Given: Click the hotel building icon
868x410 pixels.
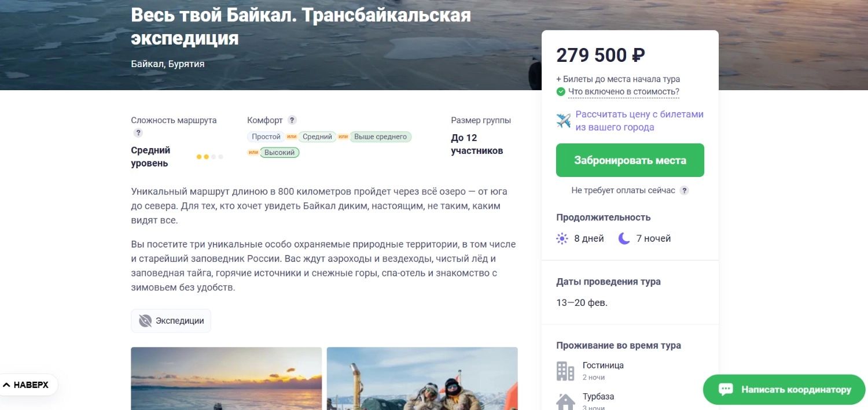Looking at the screenshot, I should pos(565,371).
